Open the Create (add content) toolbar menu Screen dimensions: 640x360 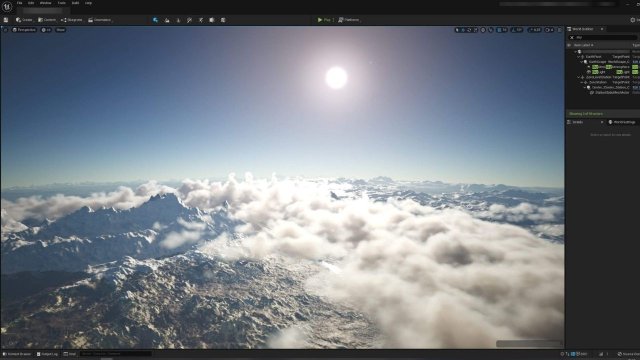[24, 20]
